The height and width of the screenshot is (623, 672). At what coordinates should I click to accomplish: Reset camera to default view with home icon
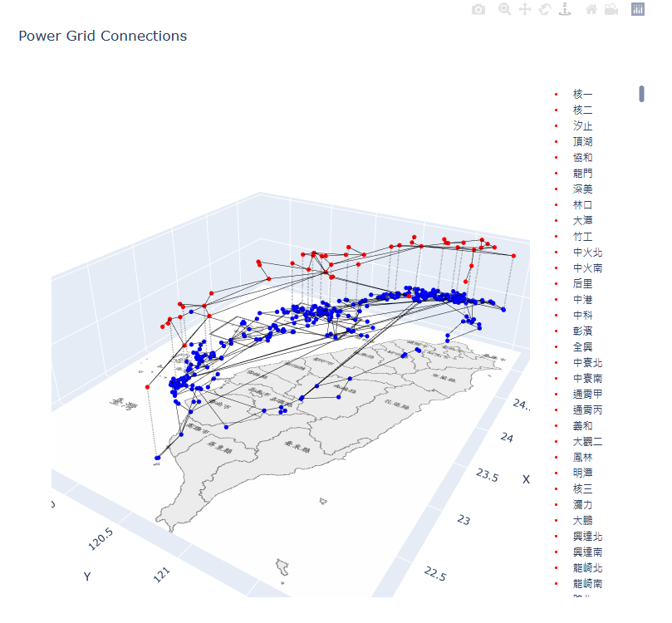pyautogui.click(x=591, y=10)
